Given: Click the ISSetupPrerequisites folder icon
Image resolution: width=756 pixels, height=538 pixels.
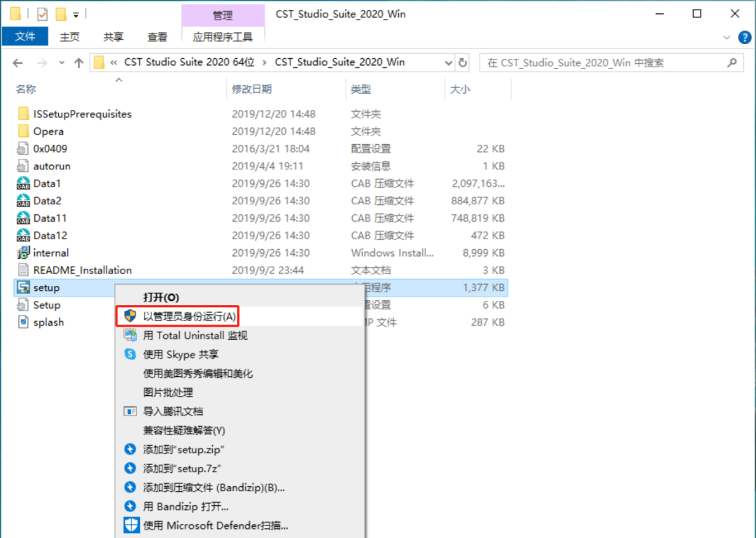Looking at the screenshot, I should coord(23,114).
